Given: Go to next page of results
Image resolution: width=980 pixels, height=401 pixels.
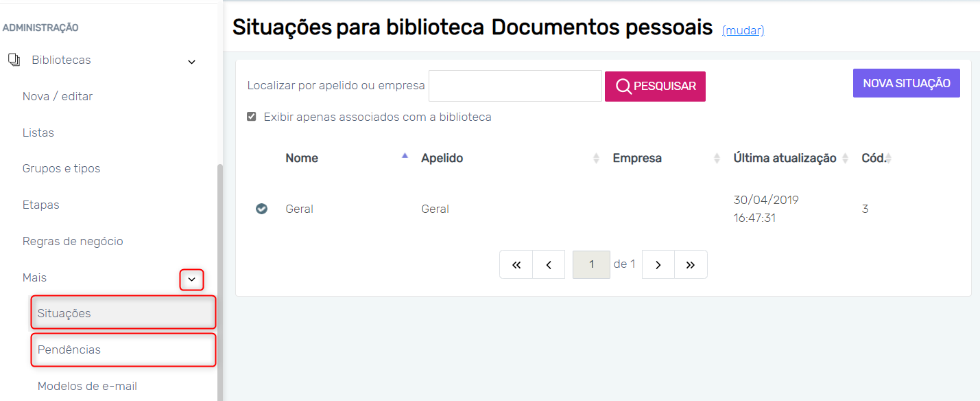Looking at the screenshot, I should pyautogui.click(x=658, y=264).
